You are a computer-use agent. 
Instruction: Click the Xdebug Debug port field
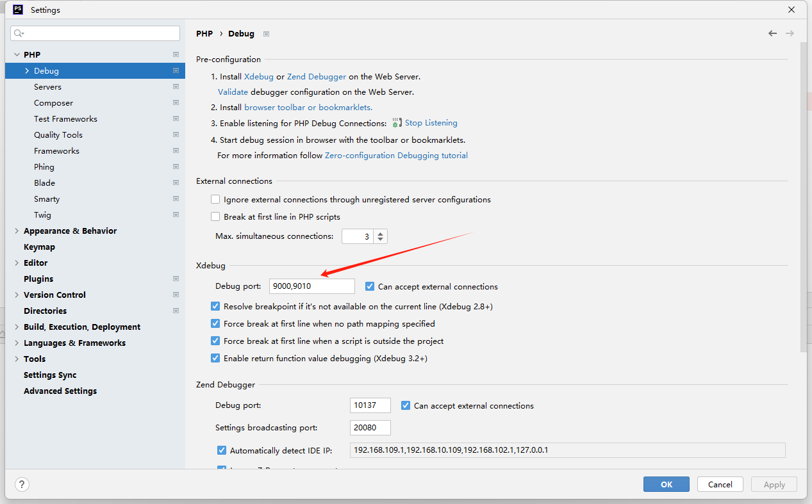[x=311, y=286]
